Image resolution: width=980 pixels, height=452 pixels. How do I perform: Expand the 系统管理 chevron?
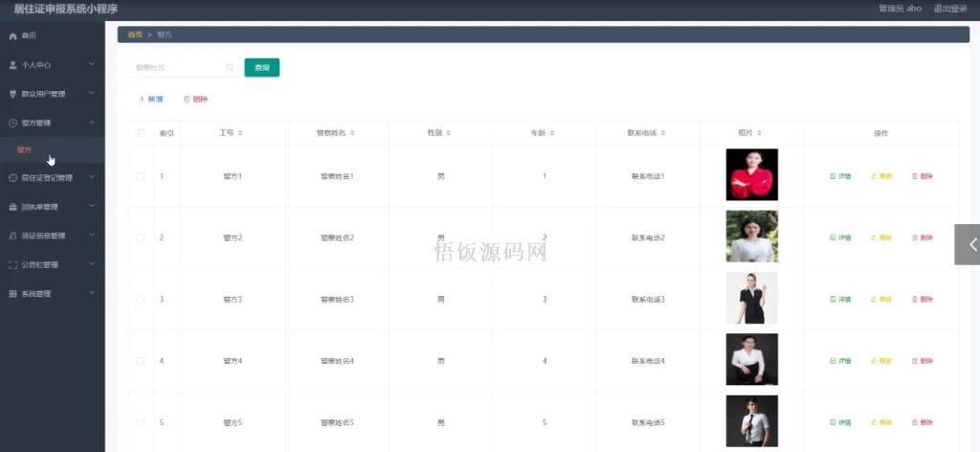click(91, 293)
